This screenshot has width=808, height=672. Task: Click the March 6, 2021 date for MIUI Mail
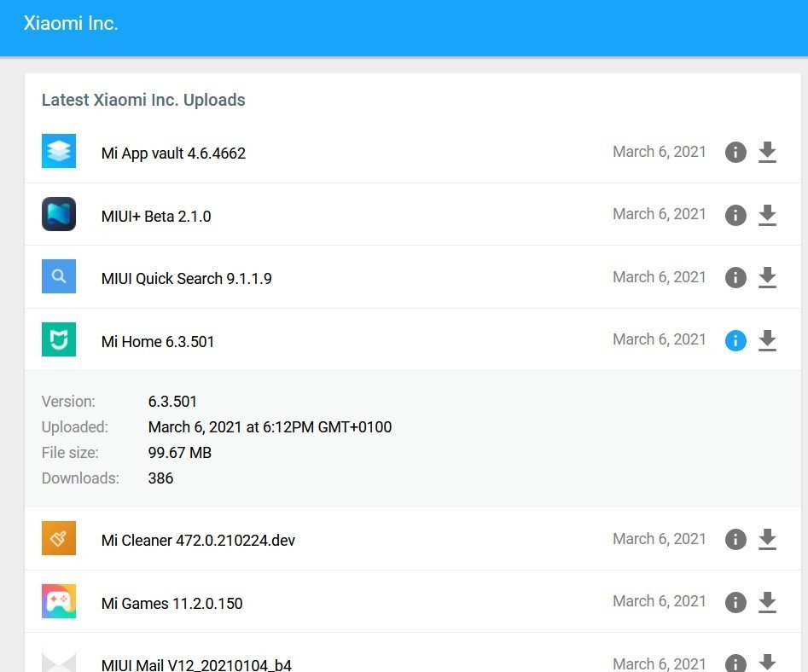tap(659, 663)
